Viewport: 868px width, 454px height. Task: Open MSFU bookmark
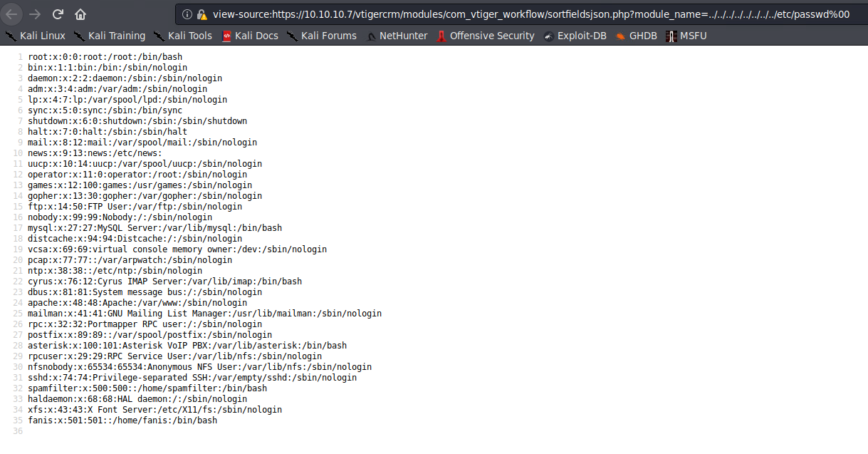(687, 36)
